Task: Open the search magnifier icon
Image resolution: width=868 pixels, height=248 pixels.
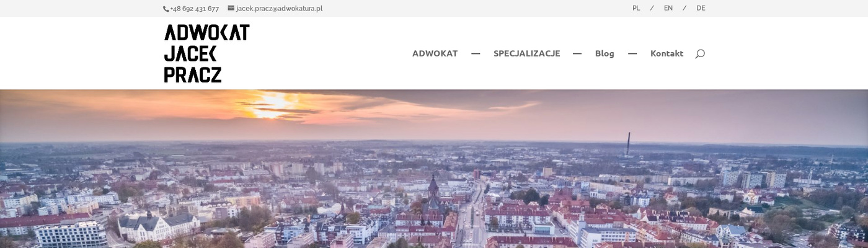Action: coord(700,54)
